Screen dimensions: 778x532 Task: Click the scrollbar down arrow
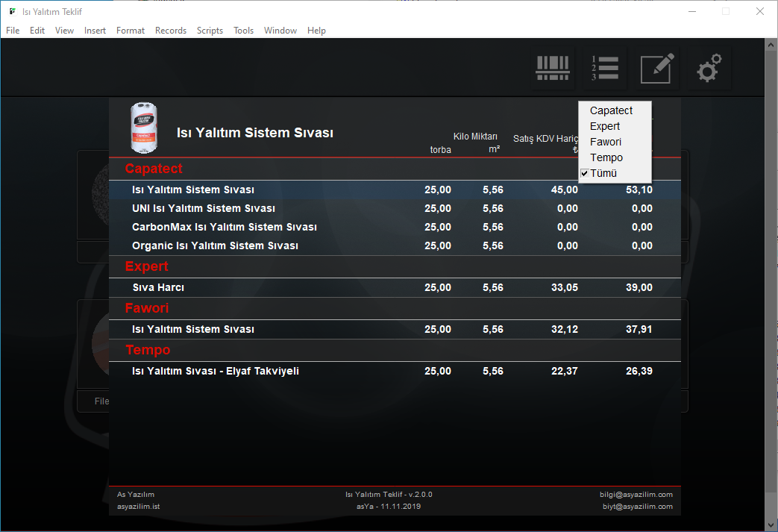click(x=771, y=525)
